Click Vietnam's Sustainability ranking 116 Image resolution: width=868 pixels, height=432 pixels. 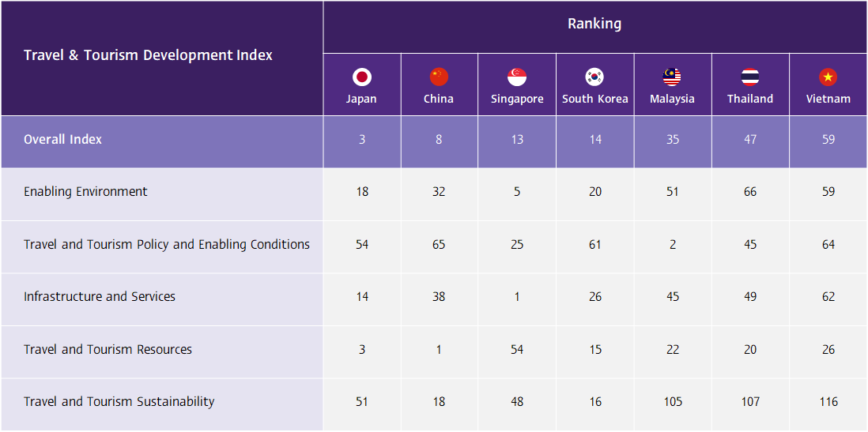[x=828, y=402]
